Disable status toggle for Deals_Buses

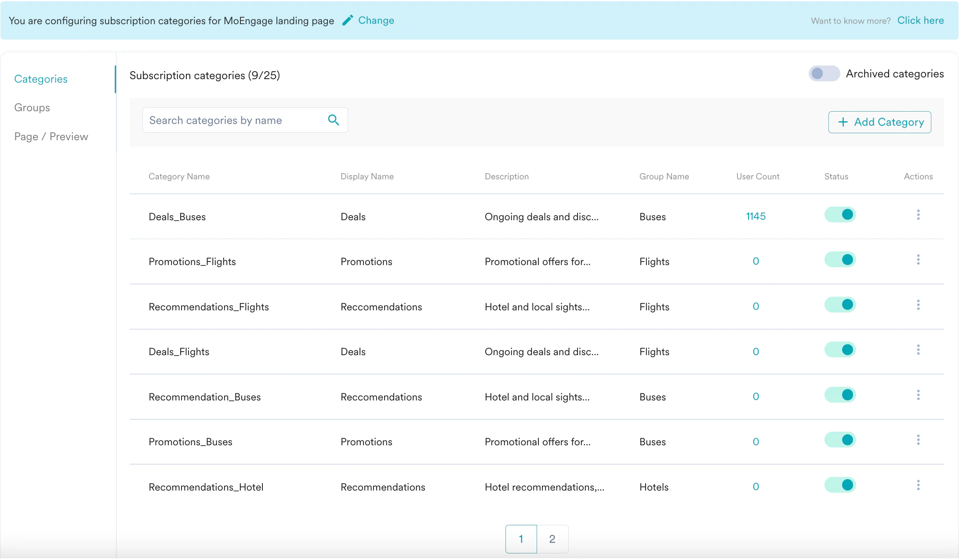click(x=840, y=215)
